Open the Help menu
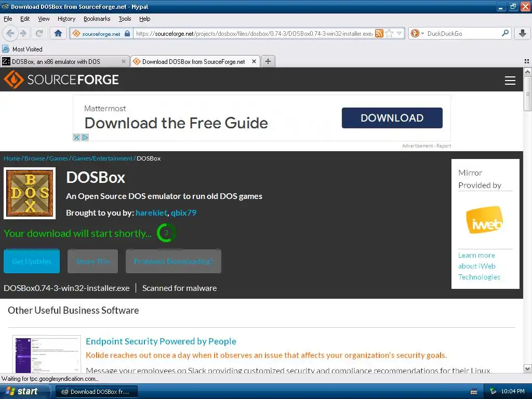532x399 pixels. click(x=144, y=19)
